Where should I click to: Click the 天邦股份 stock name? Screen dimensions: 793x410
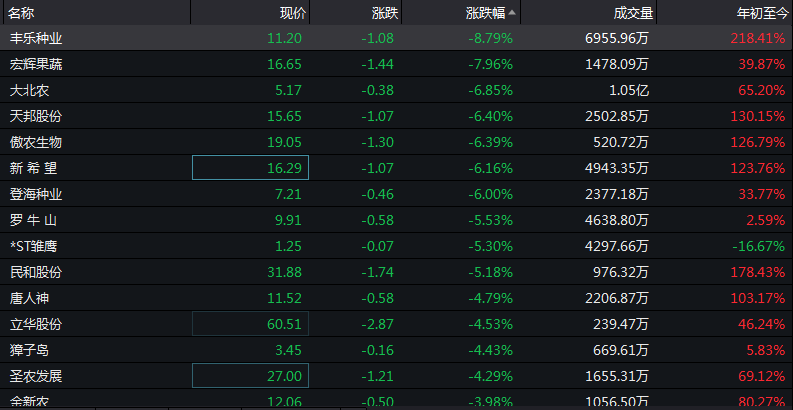tap(36, 117)
